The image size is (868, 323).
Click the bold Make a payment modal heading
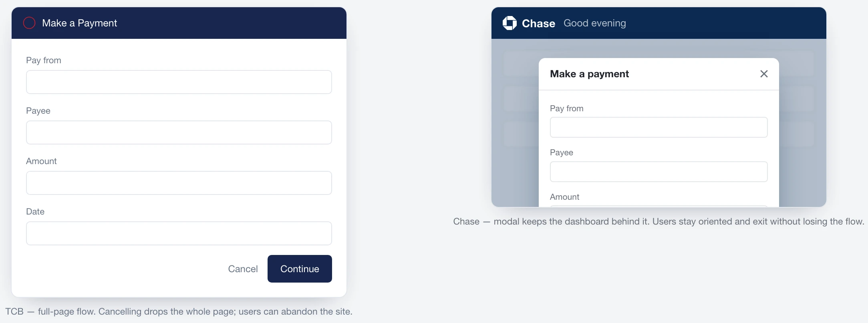pos(589,74)
